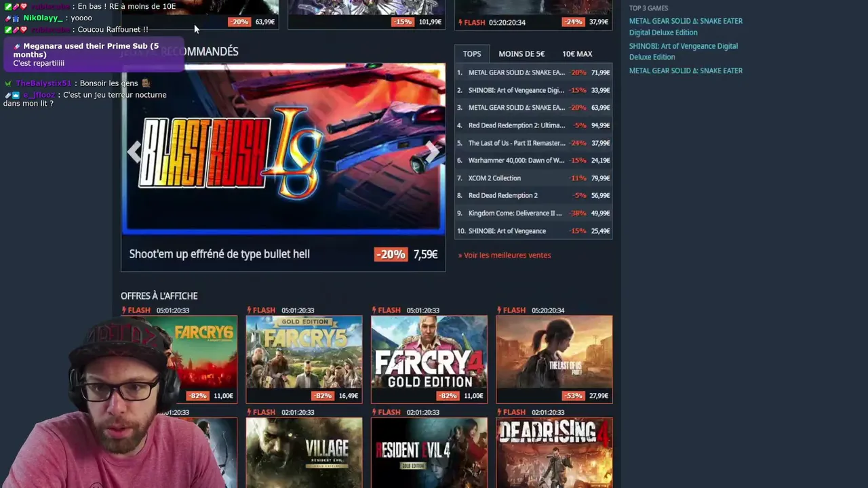Open Dead Rising 4 flash deal

coord(554,453)
